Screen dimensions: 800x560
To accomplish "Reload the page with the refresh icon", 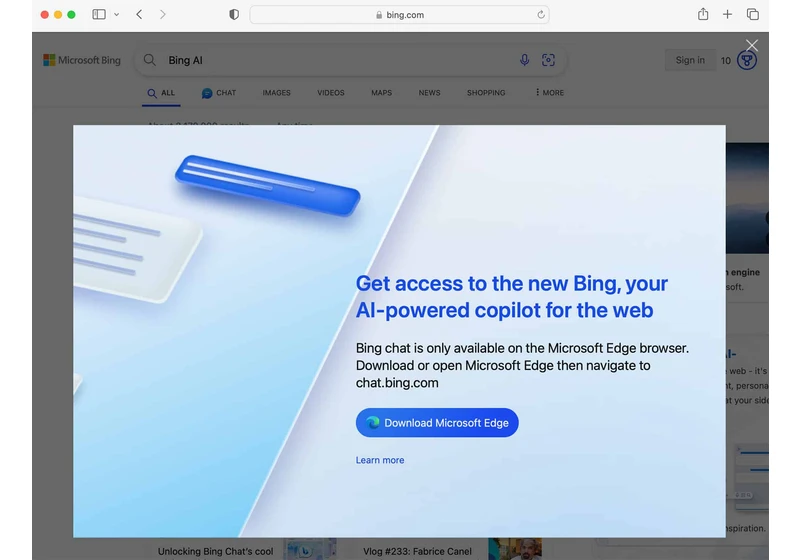I will point(541,15).
